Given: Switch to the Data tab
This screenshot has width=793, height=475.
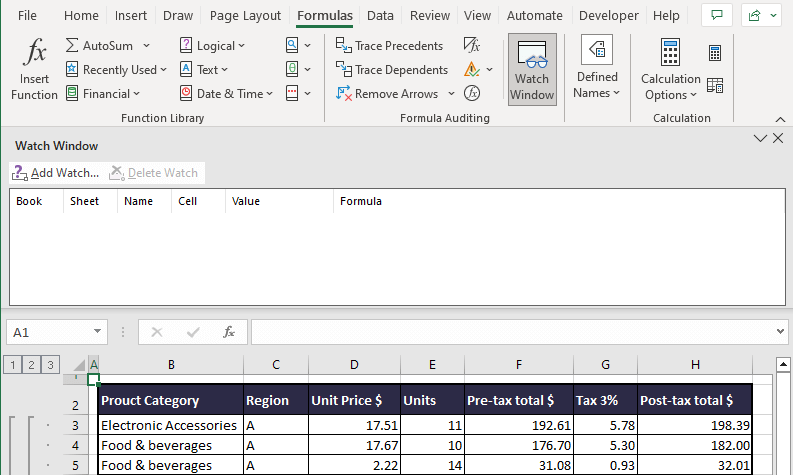Looking at the screenshot, I should tap(380, 16).
